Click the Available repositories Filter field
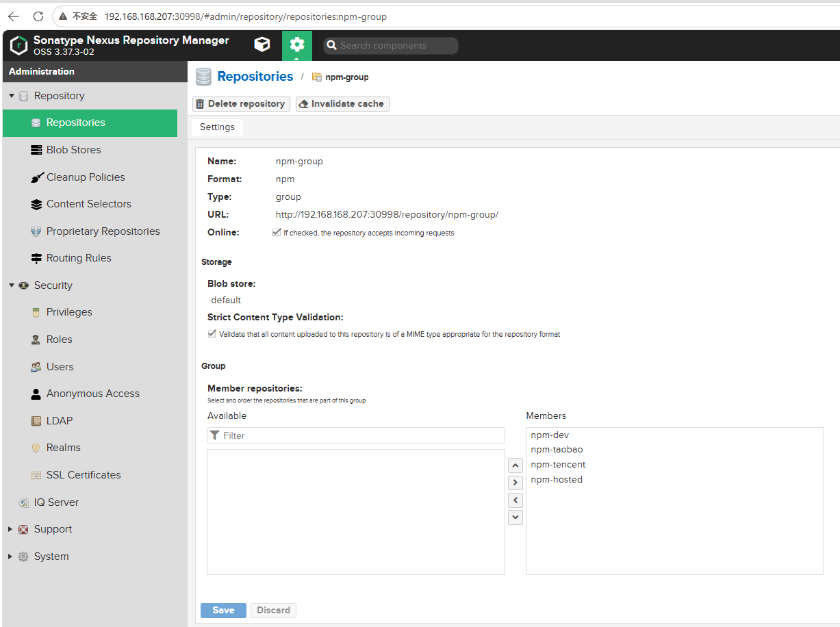This screenshot has width=840, height=627. click(356, 435)
